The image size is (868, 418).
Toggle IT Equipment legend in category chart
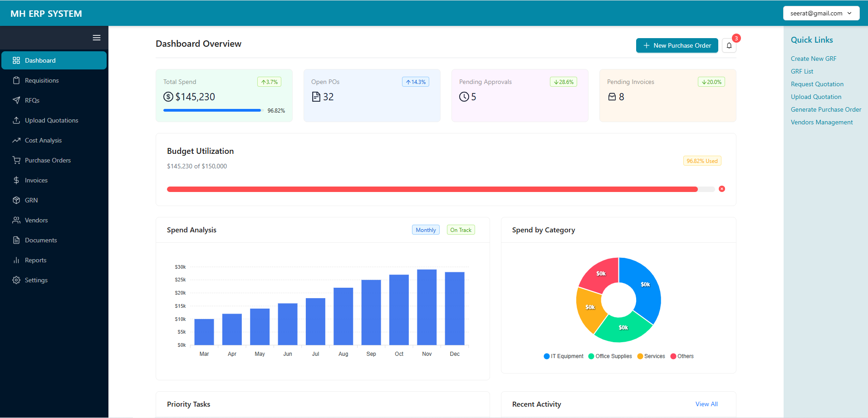[564, 356]
